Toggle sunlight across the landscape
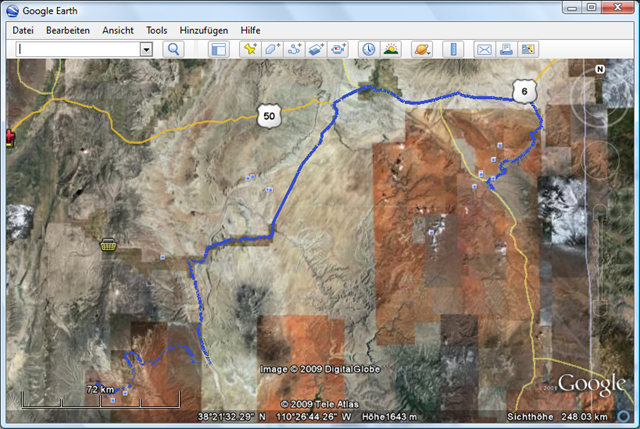Screen dimensions: 640x429 [x=390, y=49]
